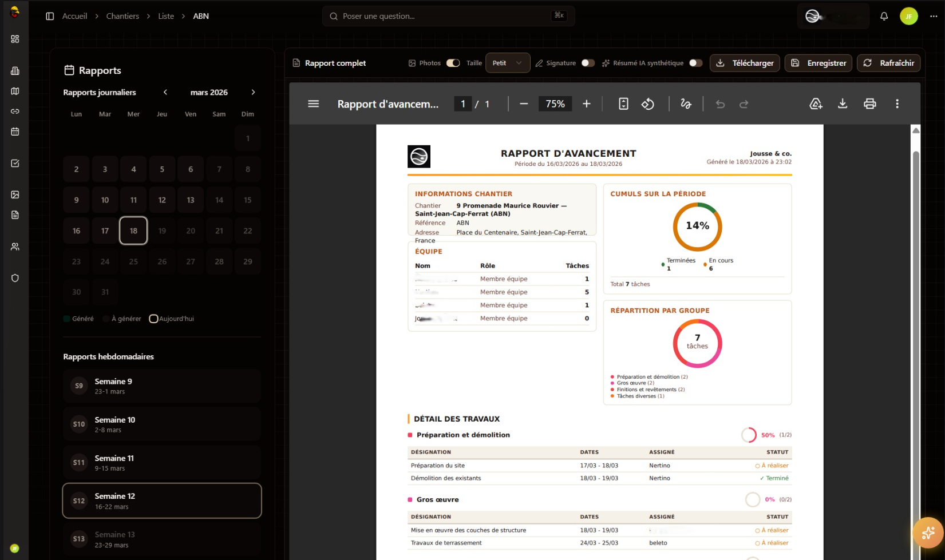Viewport: 945px width, 560px height.
Task: Disable the Photos toggle
Action: pyautogui.click(x=453, y=63)
